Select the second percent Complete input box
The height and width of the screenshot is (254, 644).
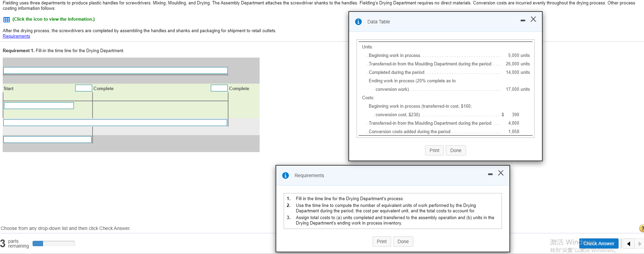219,88
